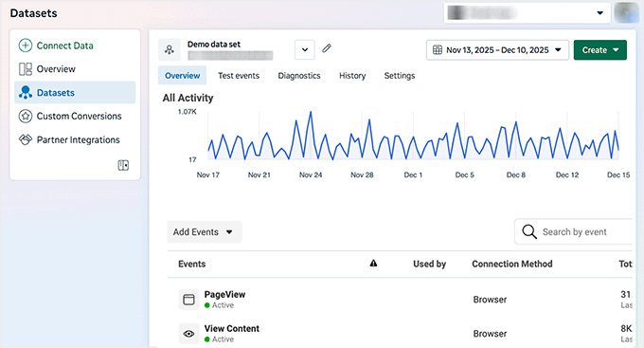Click the Overview layout icon in sidebar
The image size is (644, 348).
25,69
